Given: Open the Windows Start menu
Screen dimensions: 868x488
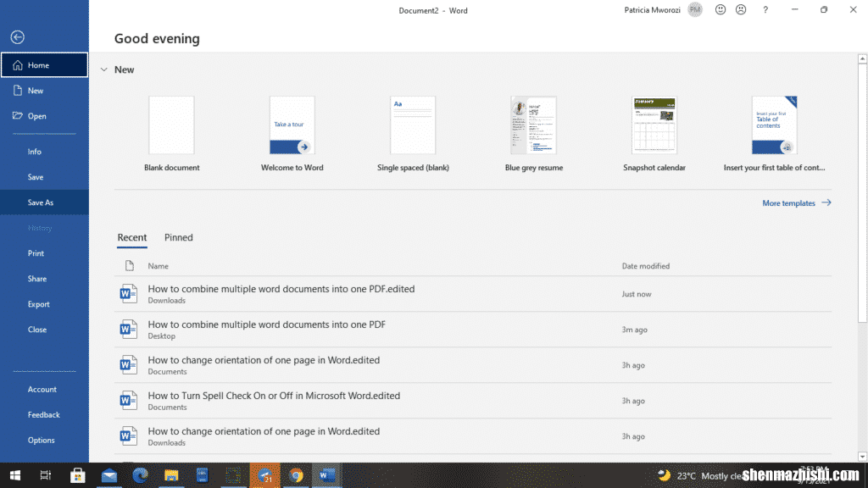Looking at the screenshot, I should (x=15, y=475).
